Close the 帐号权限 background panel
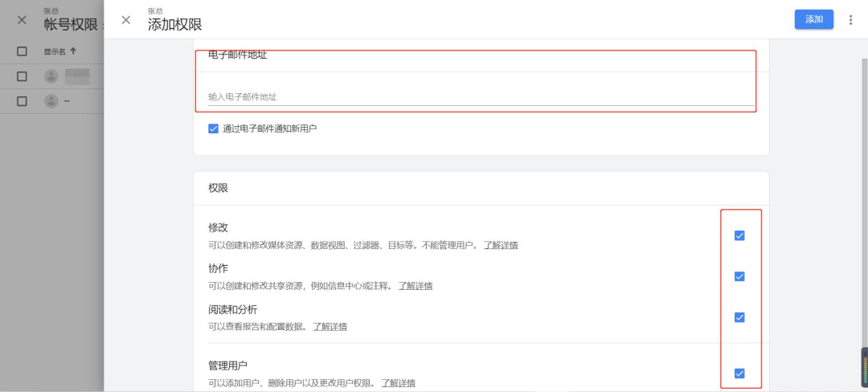Image resolution: width=868 pixels, height=392 pixels. click(x=22, y=20)
